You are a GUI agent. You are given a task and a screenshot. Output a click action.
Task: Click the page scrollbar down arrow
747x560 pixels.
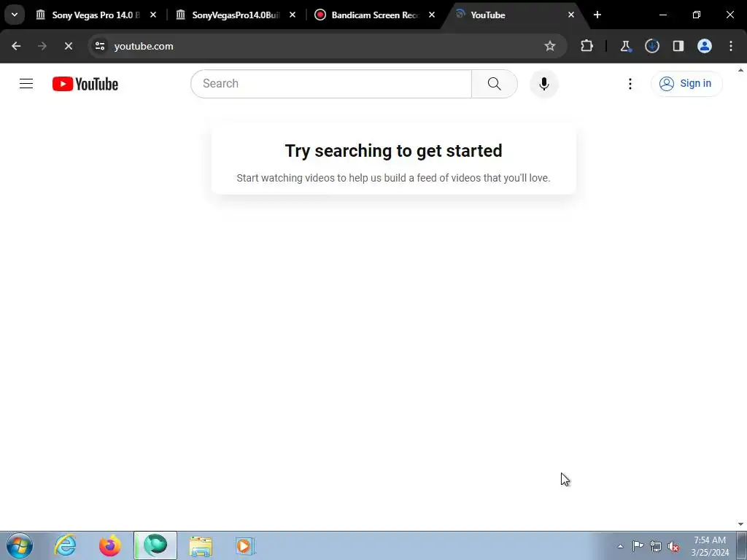pyautogui.click(x=741, y=524)
